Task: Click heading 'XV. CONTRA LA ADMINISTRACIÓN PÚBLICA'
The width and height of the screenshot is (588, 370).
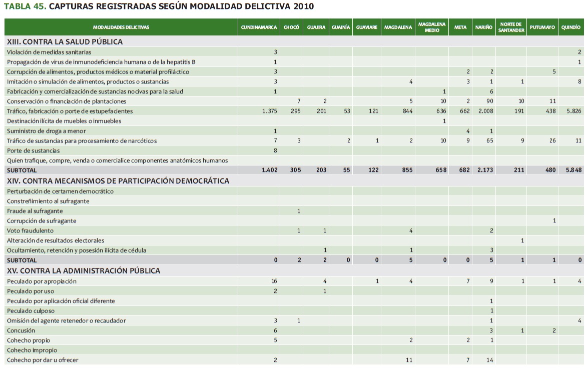Action: coord(83,271)
